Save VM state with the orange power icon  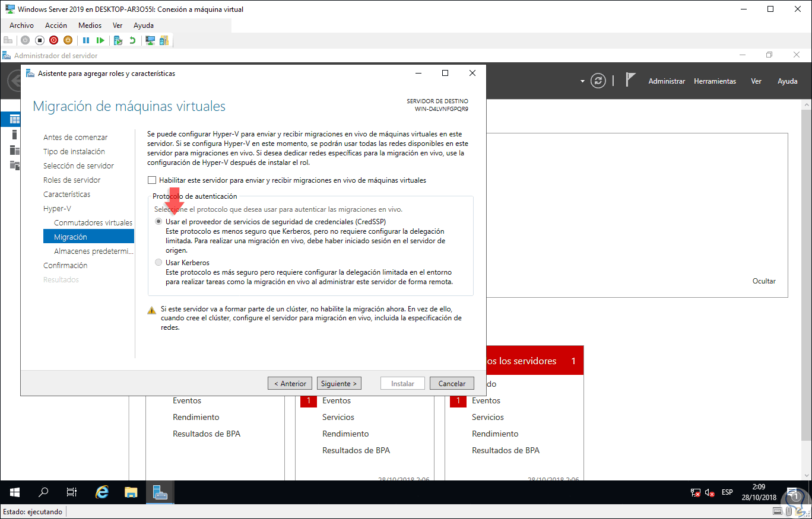68,40
